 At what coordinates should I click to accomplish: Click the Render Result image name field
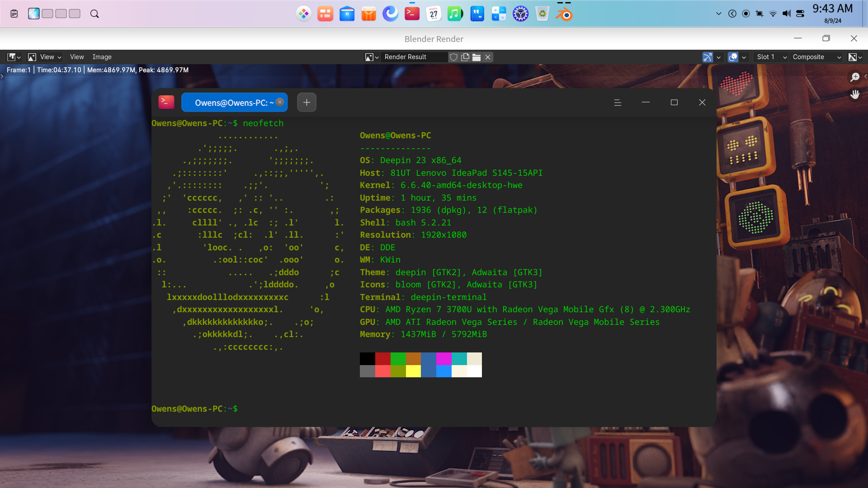tap(415, 57)
